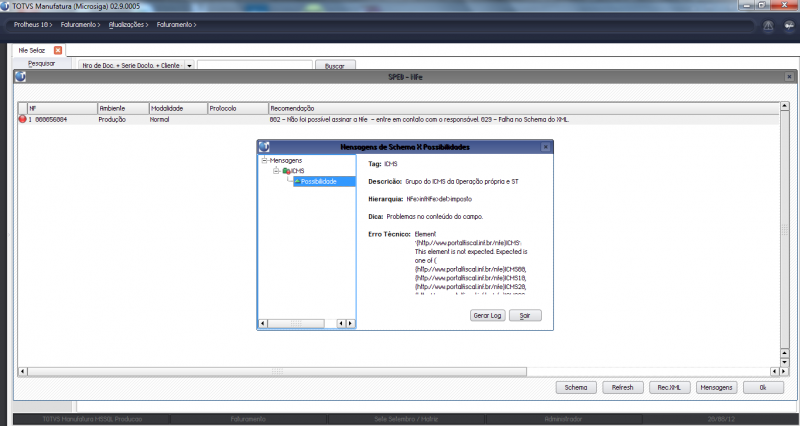Screen dimensions: 800x426
Task: Open the search criteria dropdown arrow
Action: tap(189, 66)
